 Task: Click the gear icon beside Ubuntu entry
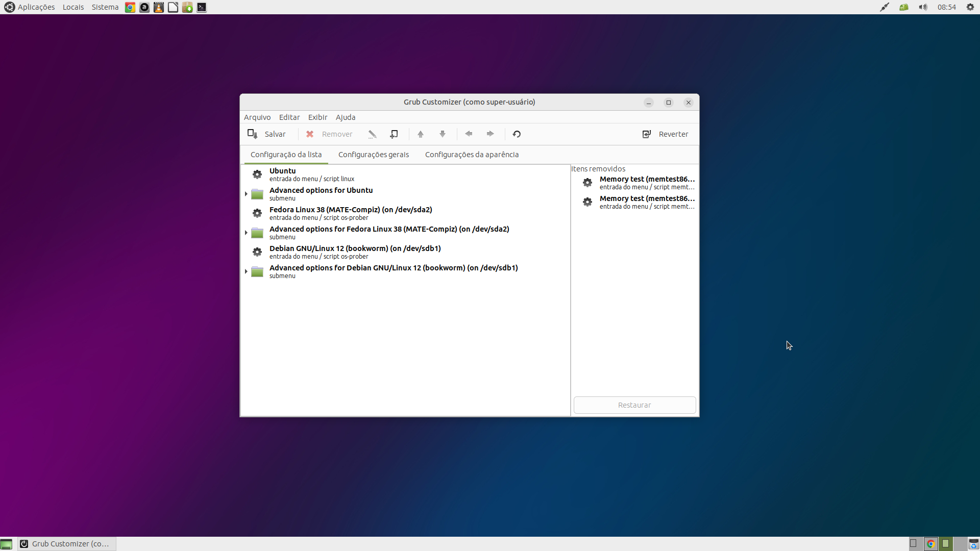click(x=257, y=174)
